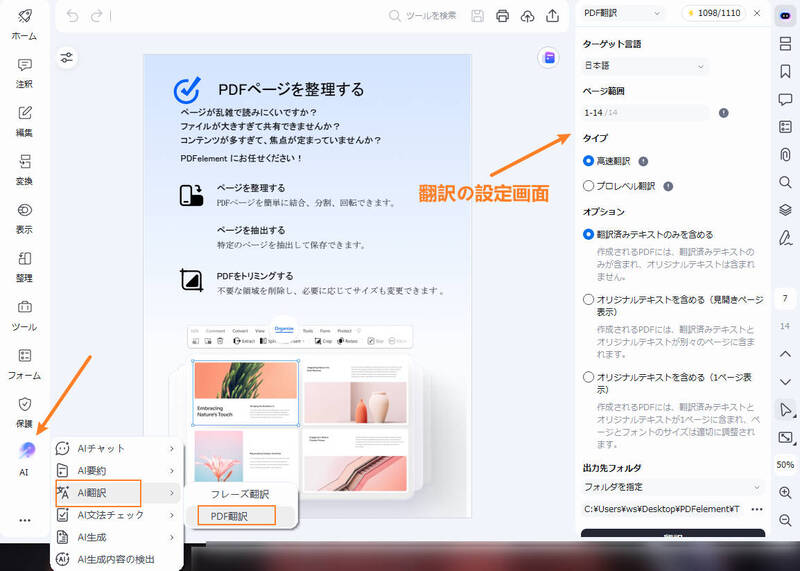This screenshot has height=571, width=800.
Task: Open the Edit (編集) sidebar tool
Action: tap(24, 121)
